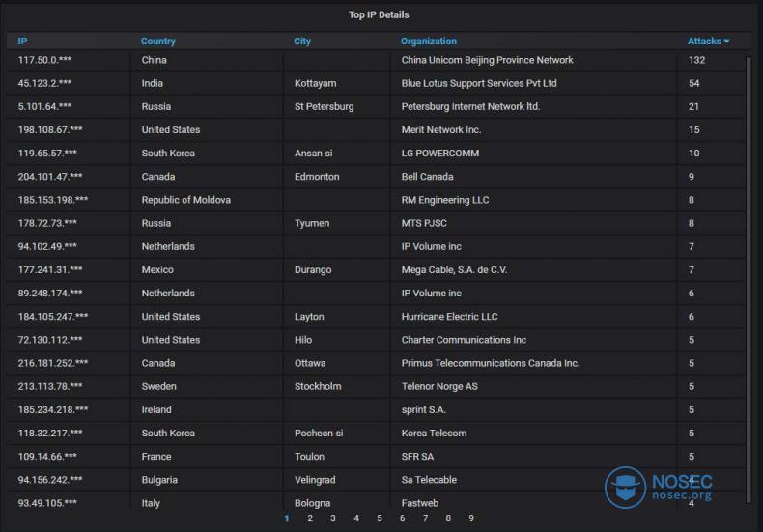Viewport: 763px width, 532px height.
Task: Open the Top IP Details panel title
Action: 379,15
